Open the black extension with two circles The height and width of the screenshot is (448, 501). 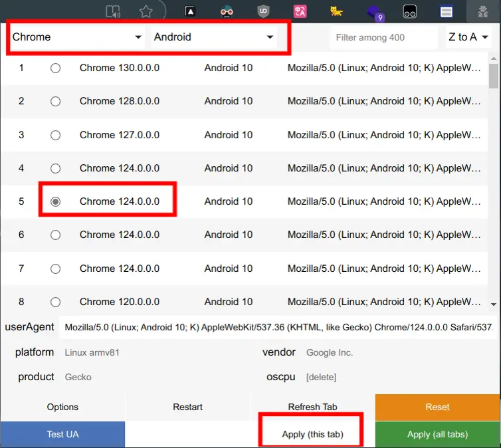[x=409, y=11]
